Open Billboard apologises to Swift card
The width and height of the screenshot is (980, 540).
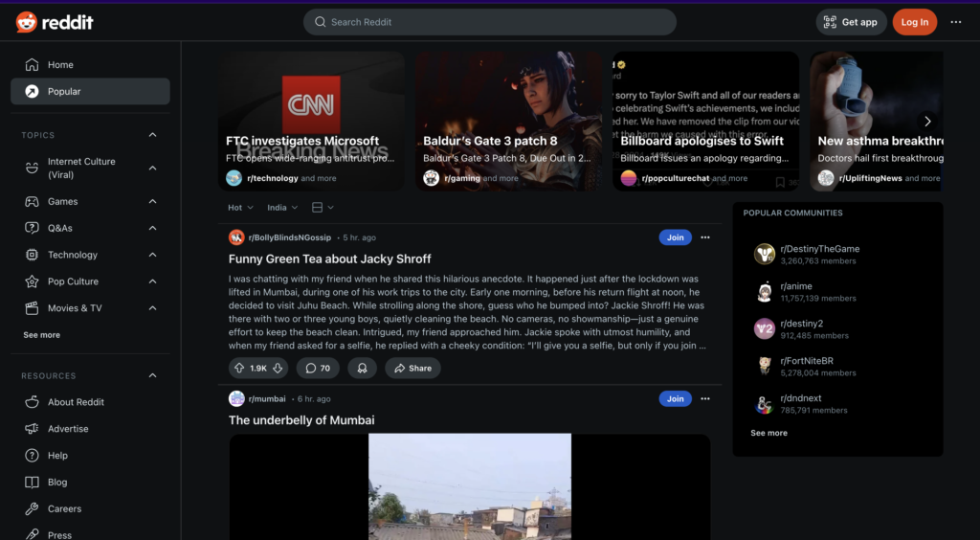705,122
